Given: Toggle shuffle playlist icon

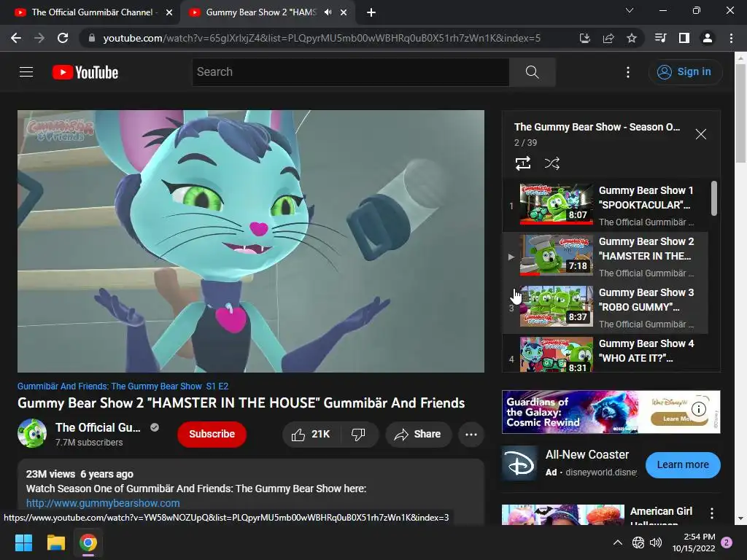Looking at the screenshot, I should (x=551, y=163).
